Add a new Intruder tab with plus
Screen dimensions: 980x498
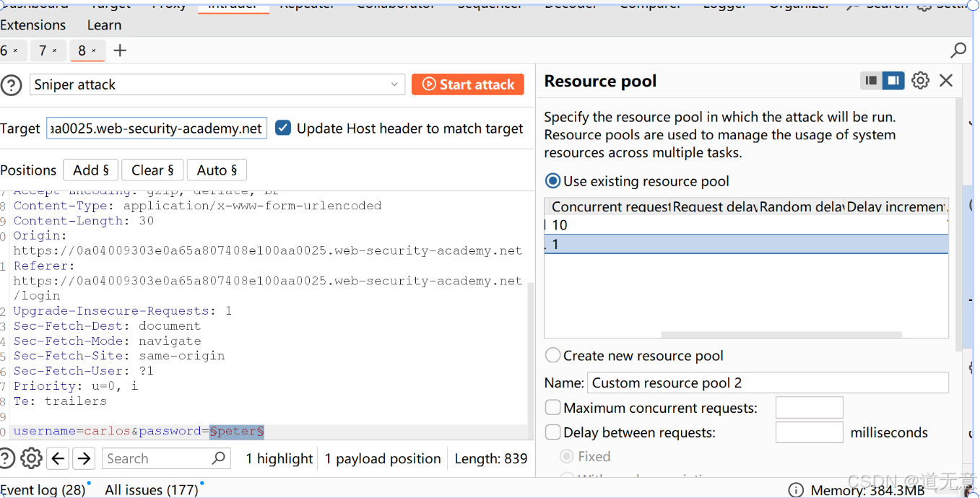(120, 51)
